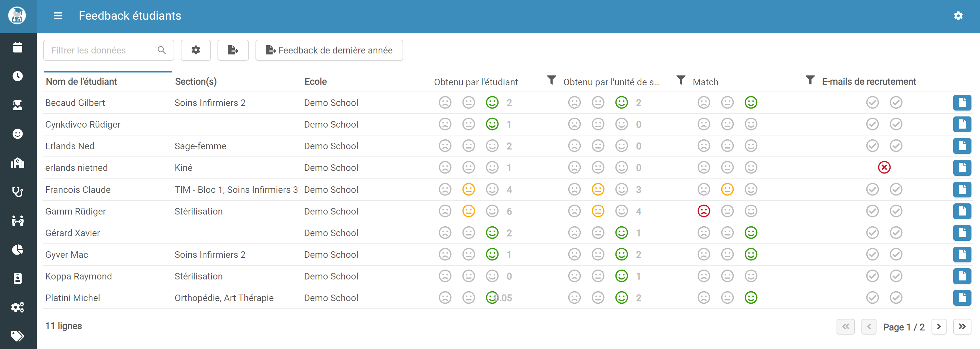Open document for Becaud Gilbert

[962, 103]
